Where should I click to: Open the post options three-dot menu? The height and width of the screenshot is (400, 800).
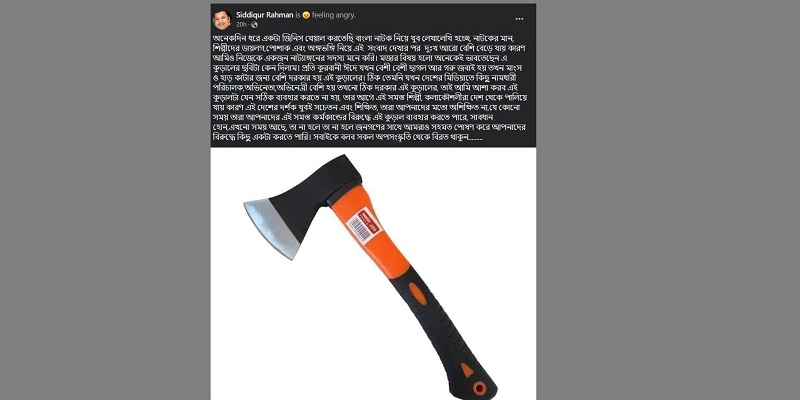point(519,19)
